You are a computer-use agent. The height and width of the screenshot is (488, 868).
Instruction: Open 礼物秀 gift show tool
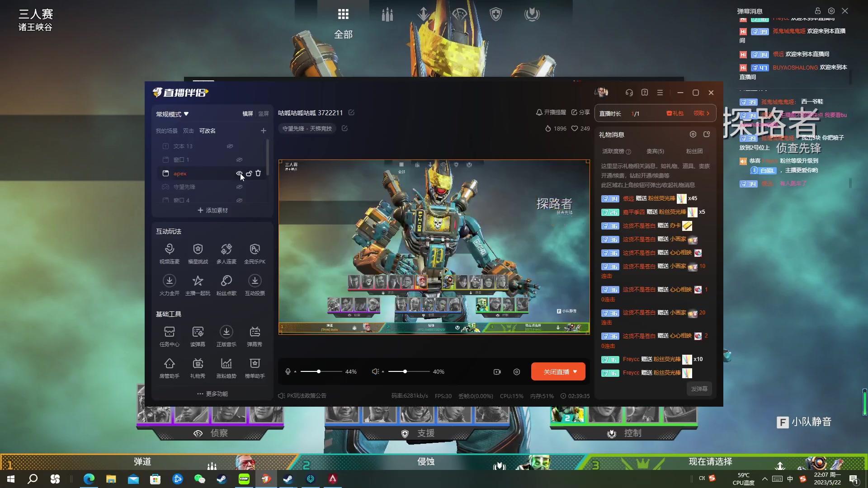(198, 368)
